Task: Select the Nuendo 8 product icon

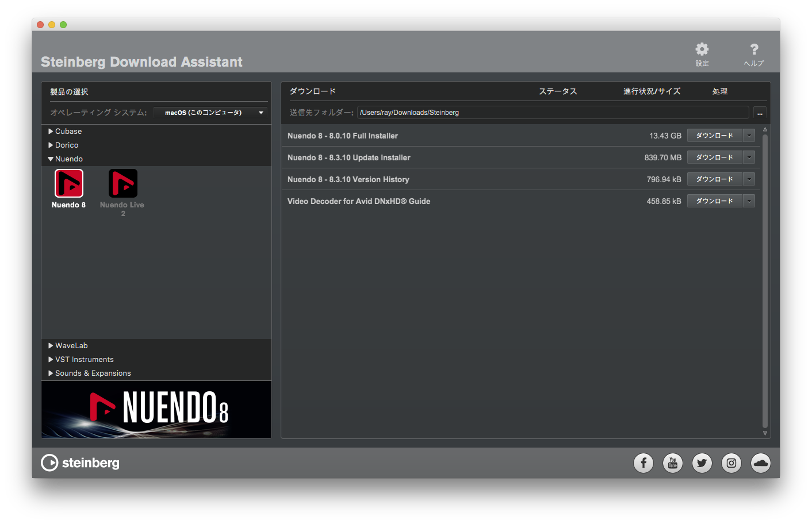Action: [x=69, y=183]
